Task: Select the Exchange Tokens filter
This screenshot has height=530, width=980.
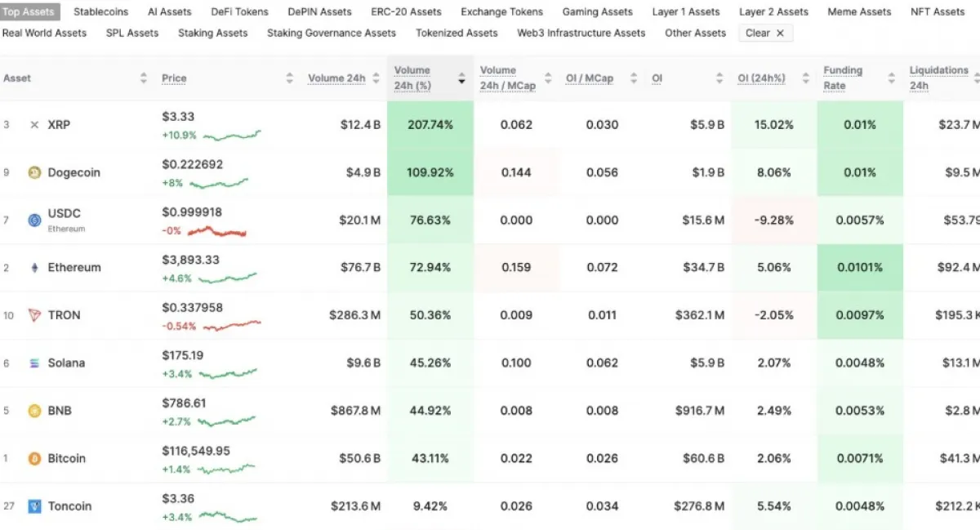Action: [502, 11]
